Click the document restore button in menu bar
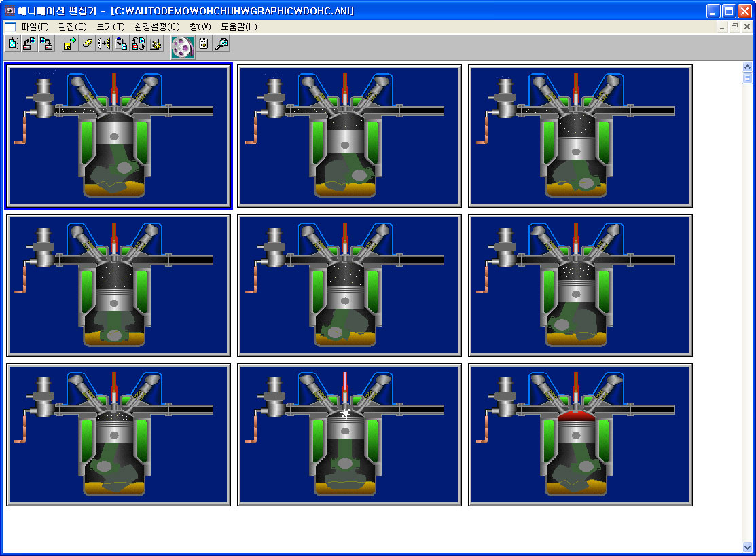Screen dimensions: 756x556 [x=734, y=26]
